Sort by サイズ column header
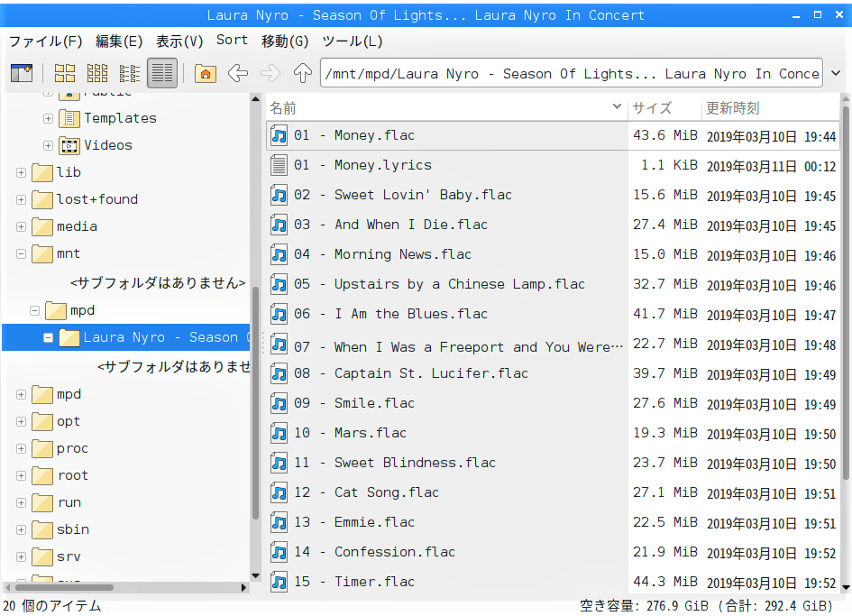 (664, 107)
